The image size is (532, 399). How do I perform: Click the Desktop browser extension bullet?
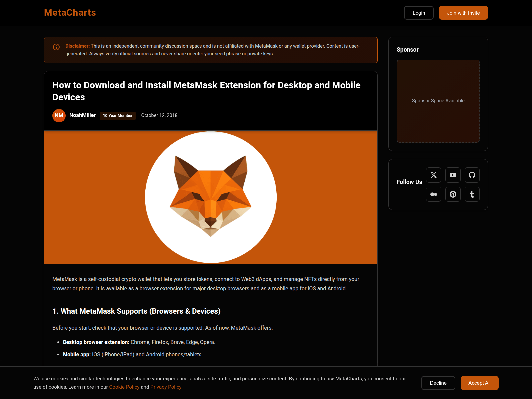(x=139, y=342)
